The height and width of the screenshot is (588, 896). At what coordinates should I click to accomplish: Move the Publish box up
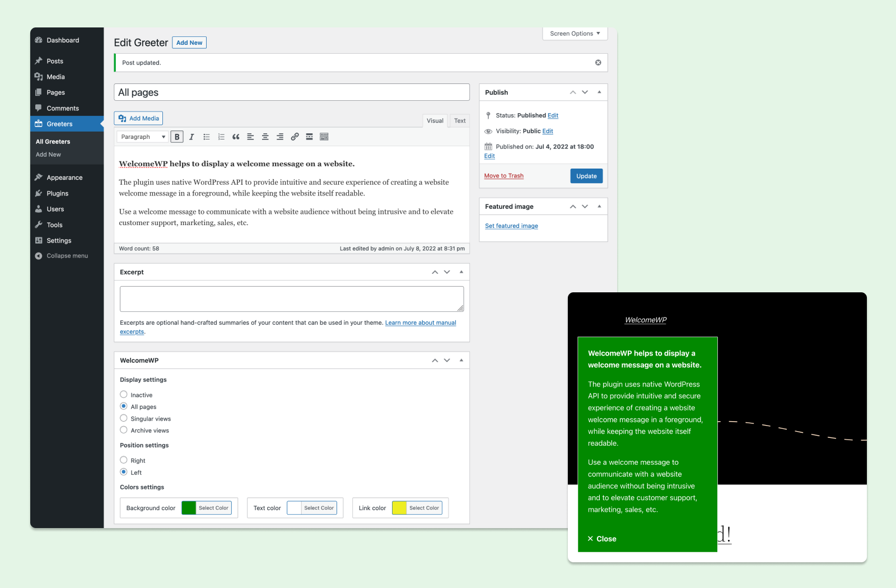click(573, 92)
